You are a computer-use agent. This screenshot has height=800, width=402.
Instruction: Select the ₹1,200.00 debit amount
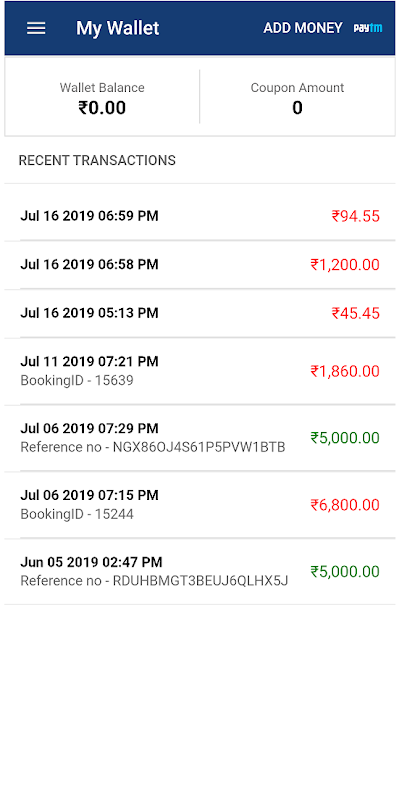pos(345,265)
